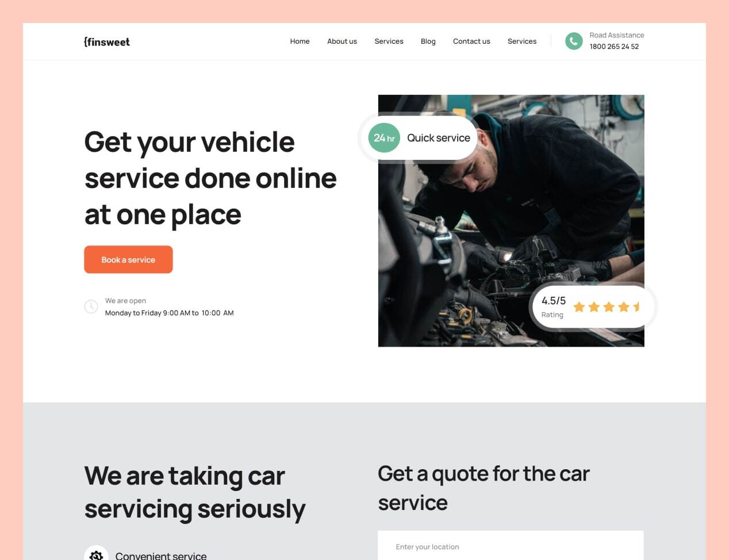Click the Quick service pill badge
The height and width of the screenshot is (560, 729).
tap(420, 138)
